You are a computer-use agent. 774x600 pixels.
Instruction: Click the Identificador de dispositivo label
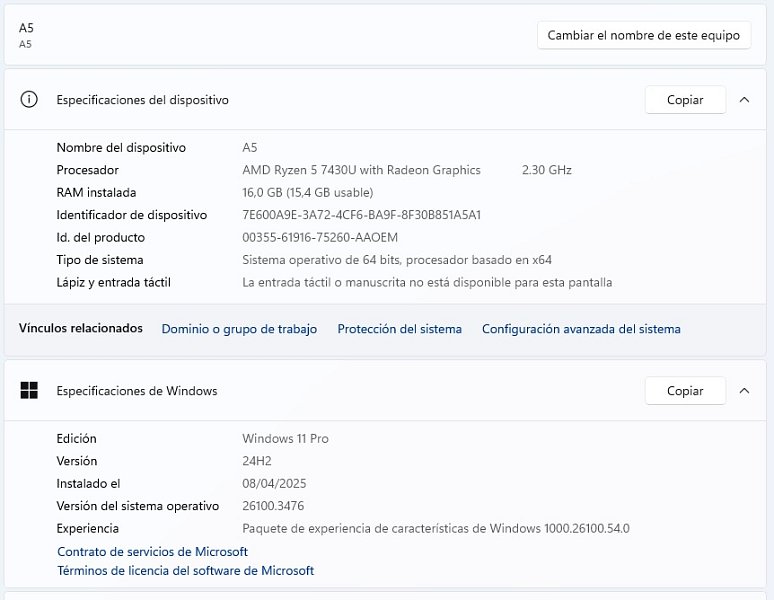pos(132,215)
